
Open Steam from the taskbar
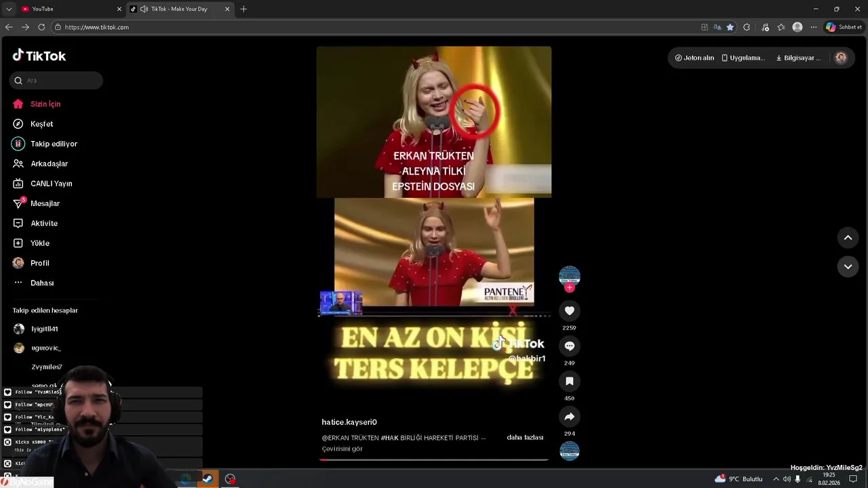pyautogui.click(x=208, y=479)
